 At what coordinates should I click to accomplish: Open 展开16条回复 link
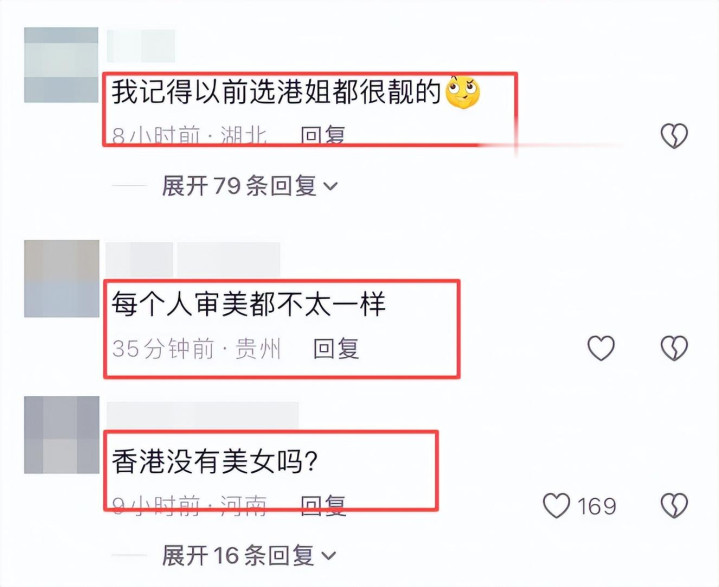click(x=249, y=555)
